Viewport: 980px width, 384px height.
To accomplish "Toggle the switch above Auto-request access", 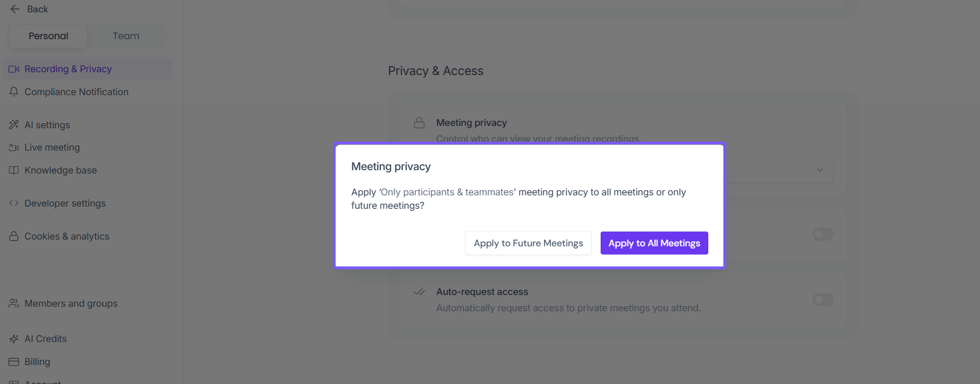I will [x=823, y=234].
